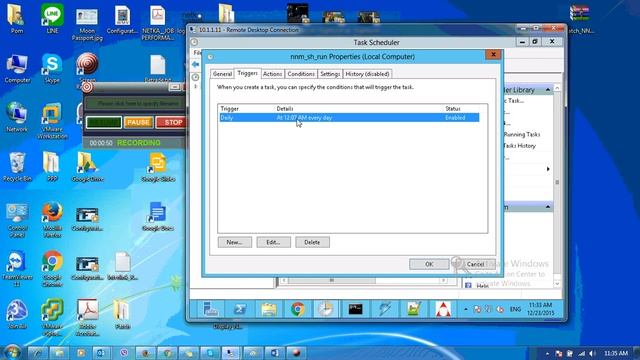Select the Triggers tab
The image size is (640, 360).
247,73
